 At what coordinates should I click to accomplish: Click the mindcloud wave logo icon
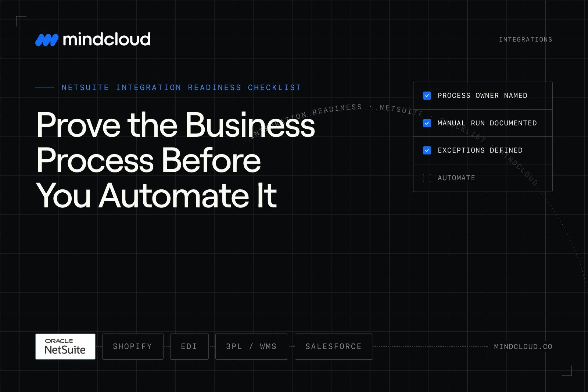point(47,40)
